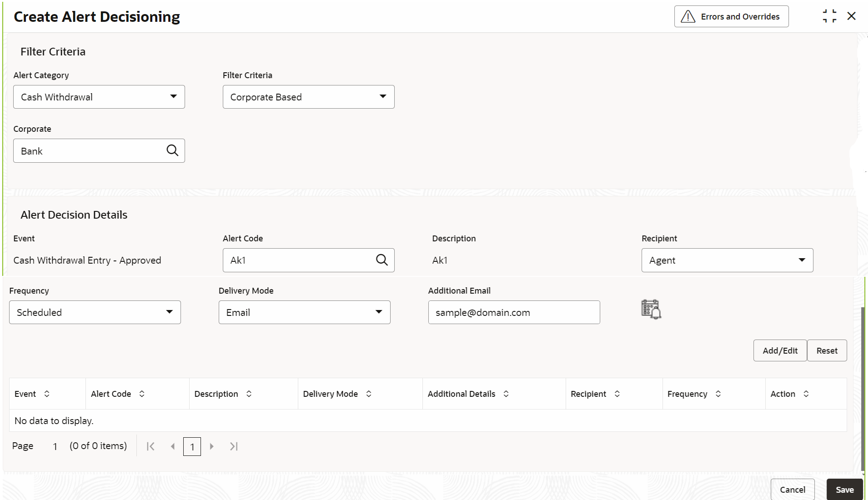Sort table by Alert Code column
Viewport: 868px width, 500px height.
click(142, 394)
